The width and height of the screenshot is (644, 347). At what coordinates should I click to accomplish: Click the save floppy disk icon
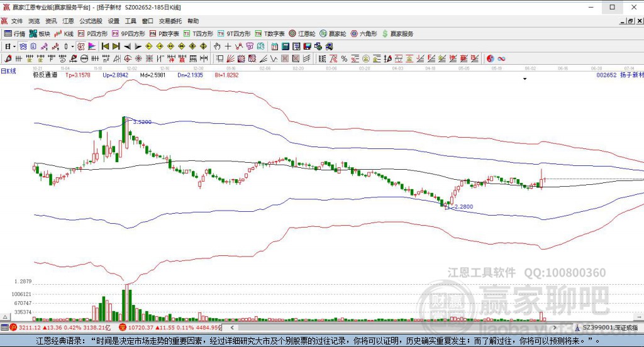tap(307, 47)
